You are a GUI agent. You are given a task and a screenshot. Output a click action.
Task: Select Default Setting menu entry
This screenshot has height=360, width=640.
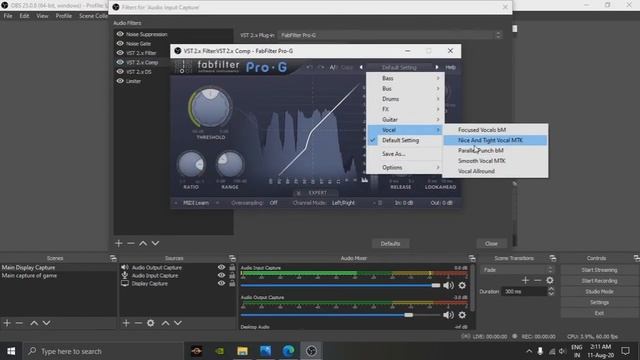405,140
